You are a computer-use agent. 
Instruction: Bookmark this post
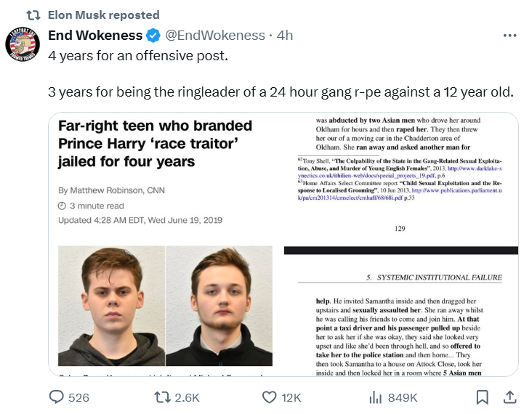pos(482,397)
